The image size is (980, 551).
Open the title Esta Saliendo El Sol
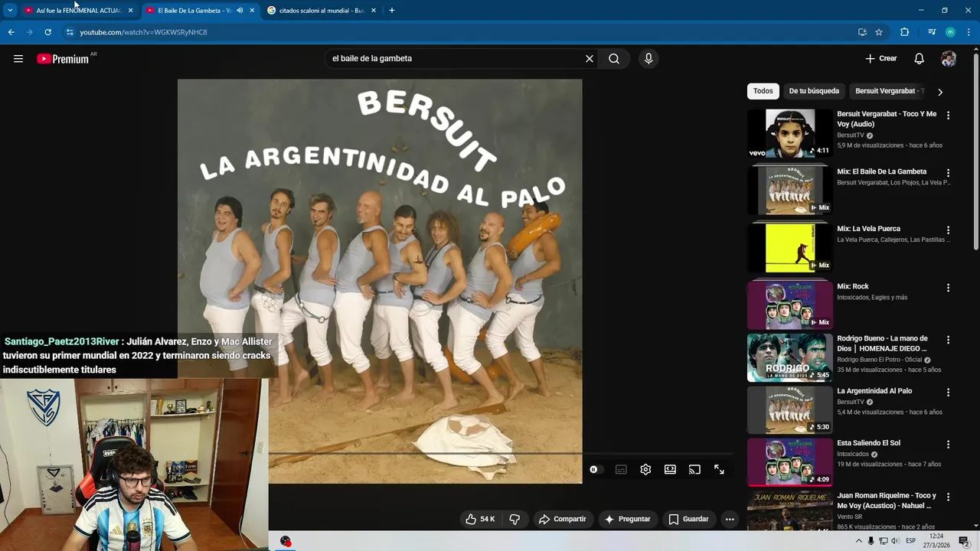[868, 443]
